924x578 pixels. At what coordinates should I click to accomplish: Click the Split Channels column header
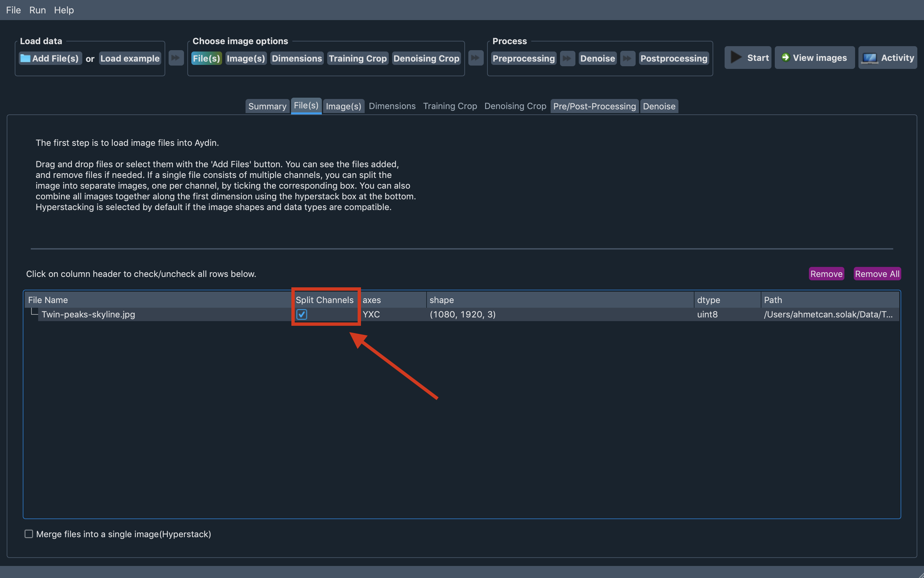pos(326,300)
